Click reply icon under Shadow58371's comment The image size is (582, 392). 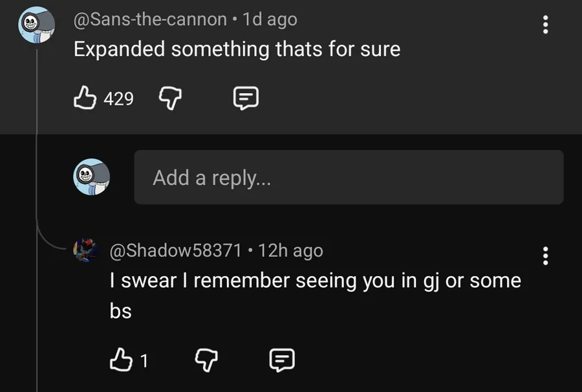click(282, 360)
